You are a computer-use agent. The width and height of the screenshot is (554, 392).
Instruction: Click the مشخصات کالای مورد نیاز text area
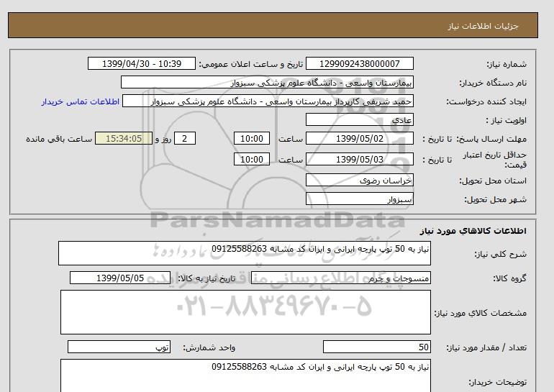coord(245,312)
